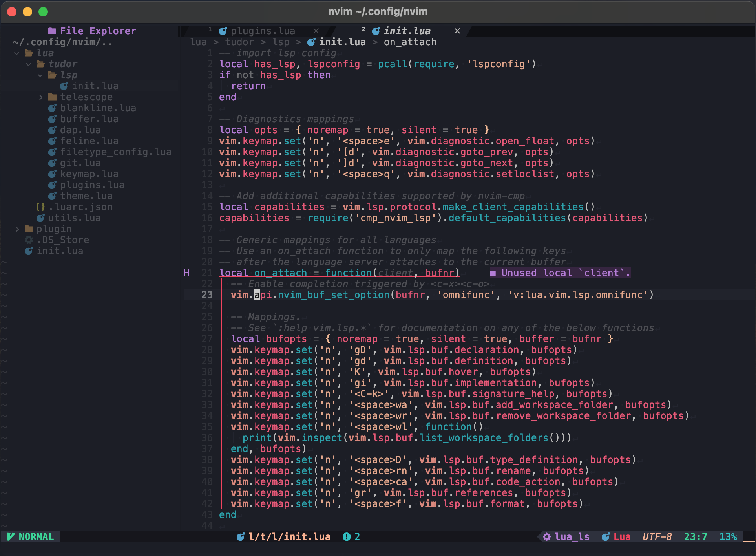Collapse the lua folder chevron
Viewport: 756px width, 556px height.
[x=16, y=53]
